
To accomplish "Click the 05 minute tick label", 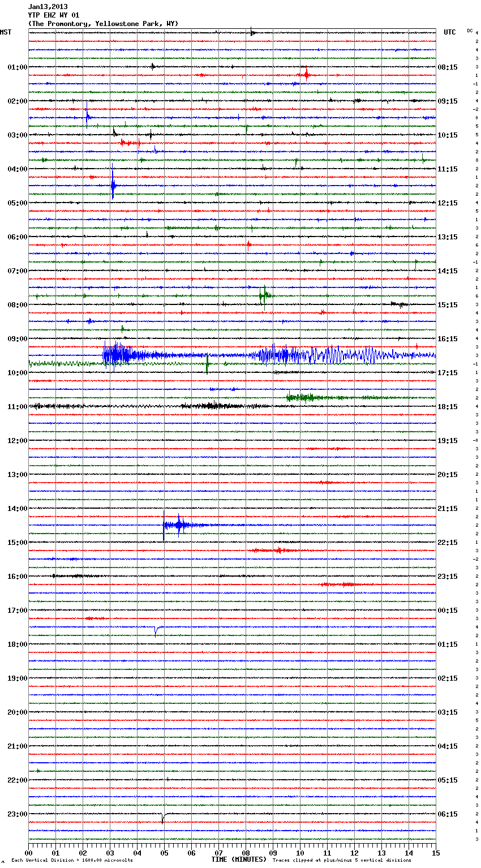I will click(x=164, y=853).
